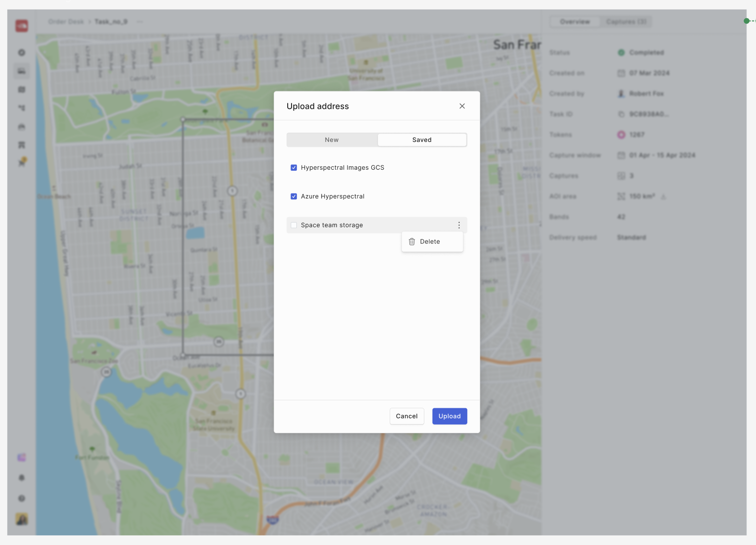Screen dimensions: 756x545
Task: Choose Delete from the context menu
Action: click(x=432, y=242)
